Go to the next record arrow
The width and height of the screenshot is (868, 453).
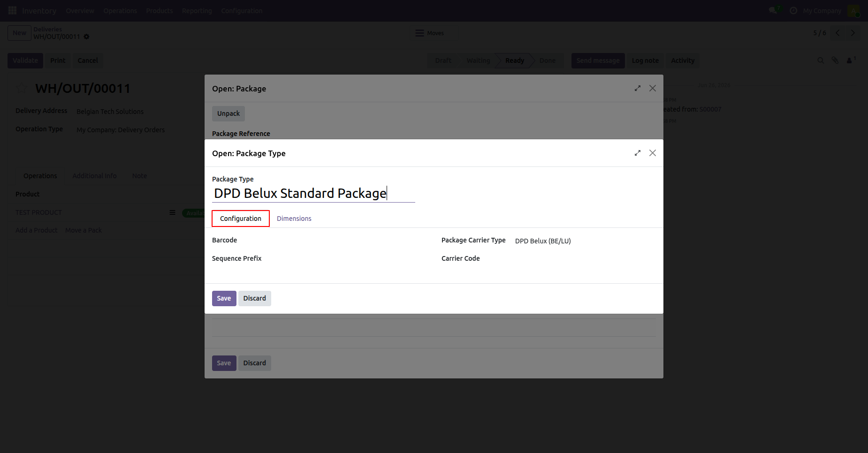(853, 33)
